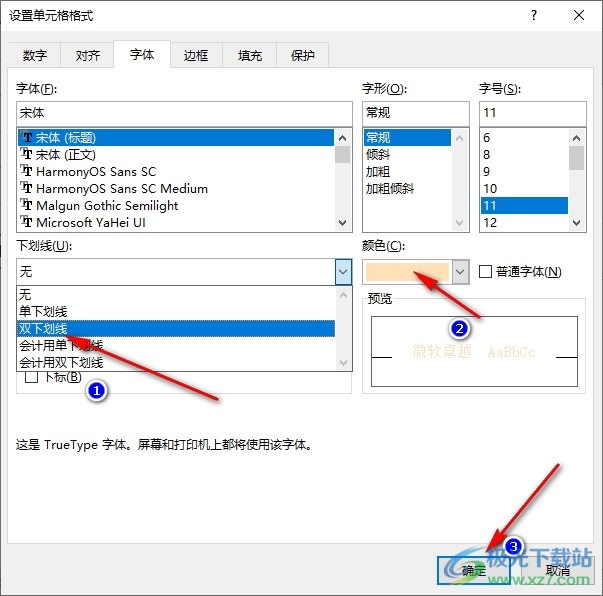
Task: Click font list scroll up arrow
Action: point(342,138)
